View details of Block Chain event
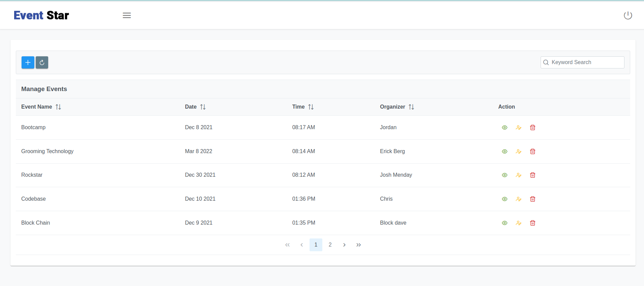This screenshot has width=644, height=286. click(505, 223)
